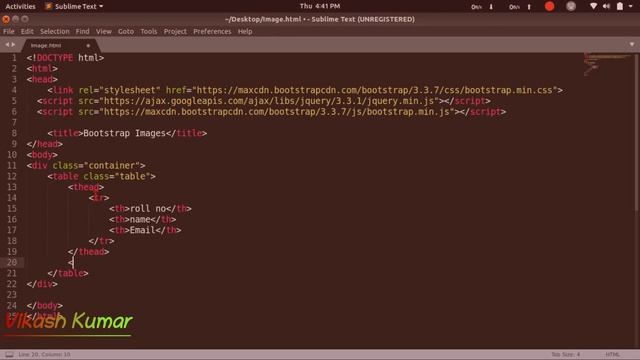Go to the previous tab with the left arrow
640x360 pixels.
tap(7, 44)
